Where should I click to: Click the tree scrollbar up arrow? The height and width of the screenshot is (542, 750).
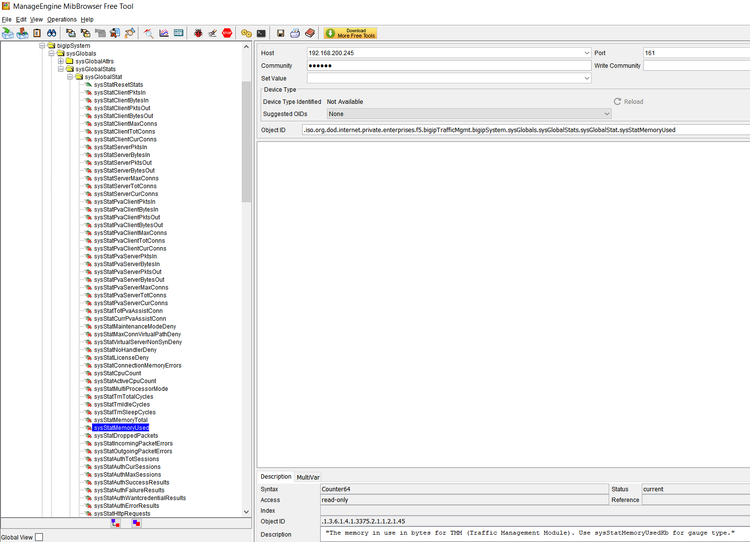[246, 47]
